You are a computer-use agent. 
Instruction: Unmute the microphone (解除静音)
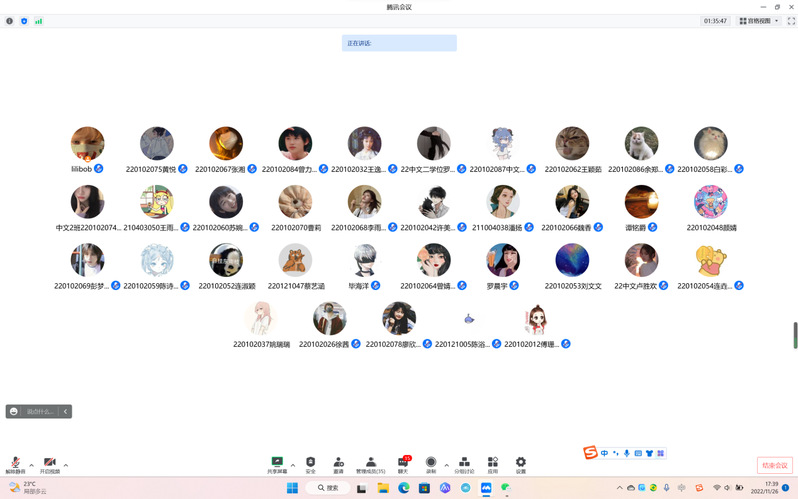click(x=15, y=464)
